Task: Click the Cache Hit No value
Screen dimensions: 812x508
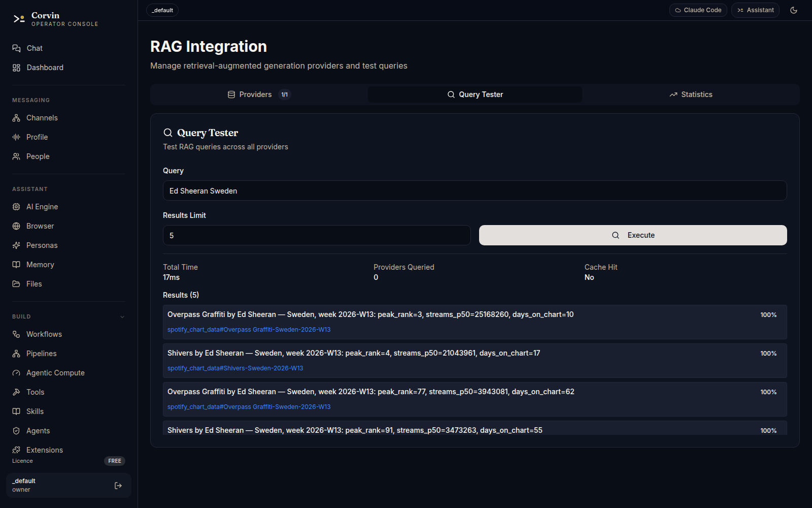Action: 589,277
